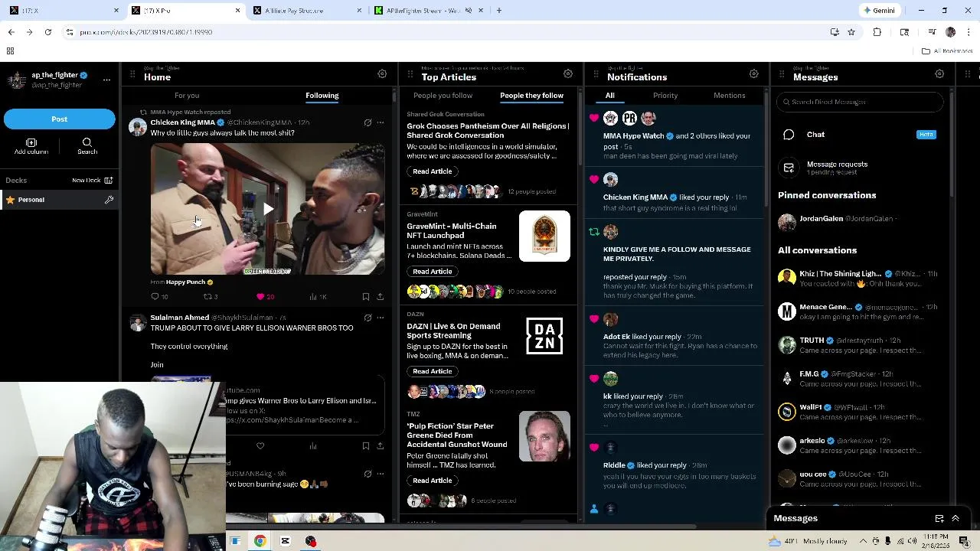Open F.M.G conversation
The width and height of the screenshot is (980, 551).
(860, 378)
